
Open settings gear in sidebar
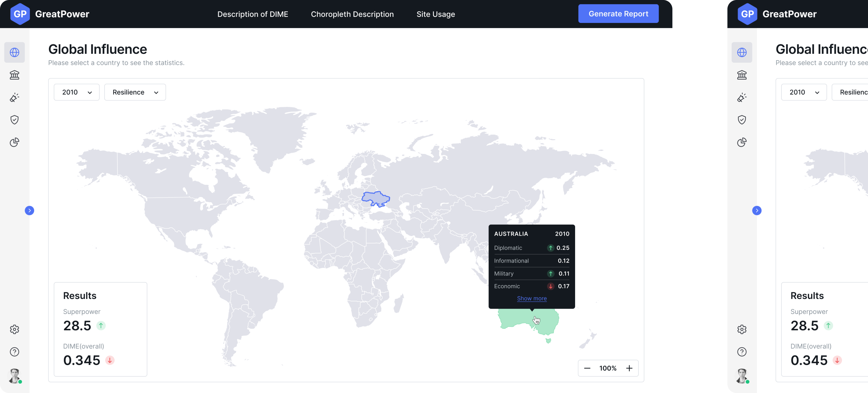[15, 329]
